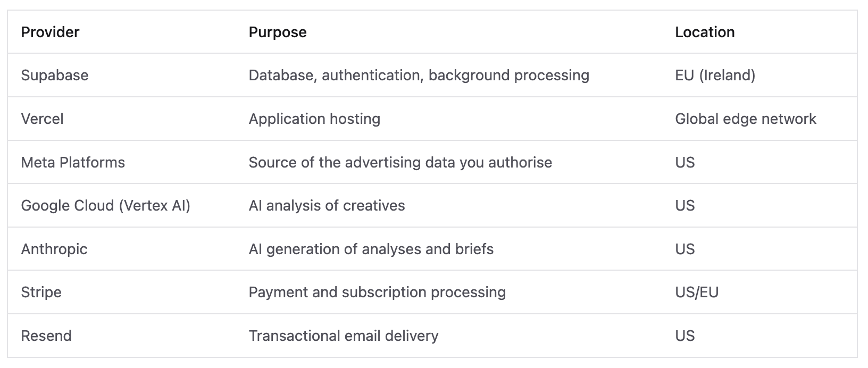This screenshot has height=368, width=868.
Task: Click 'Transactional email delivery' cell
Action: click(344, 336)
